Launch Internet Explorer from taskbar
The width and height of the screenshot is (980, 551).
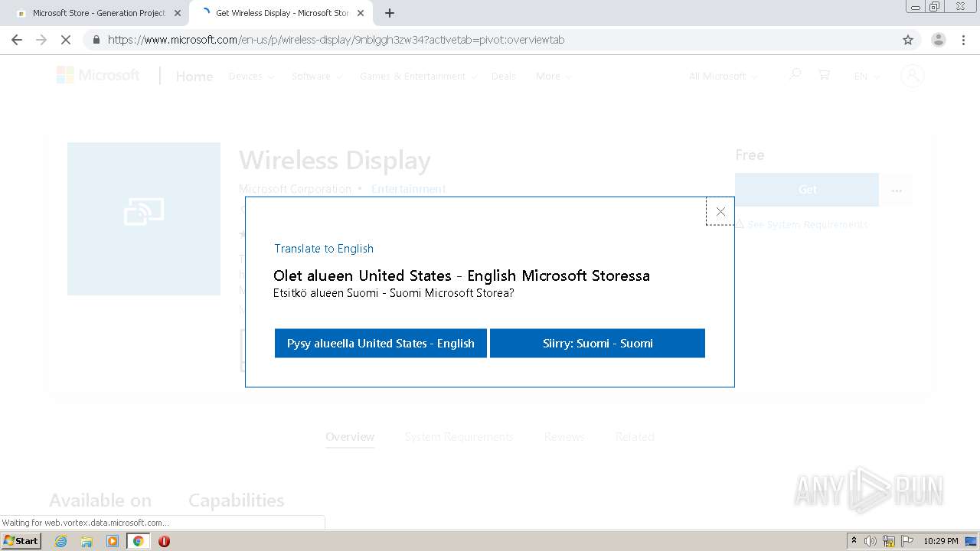click(61, 541)
